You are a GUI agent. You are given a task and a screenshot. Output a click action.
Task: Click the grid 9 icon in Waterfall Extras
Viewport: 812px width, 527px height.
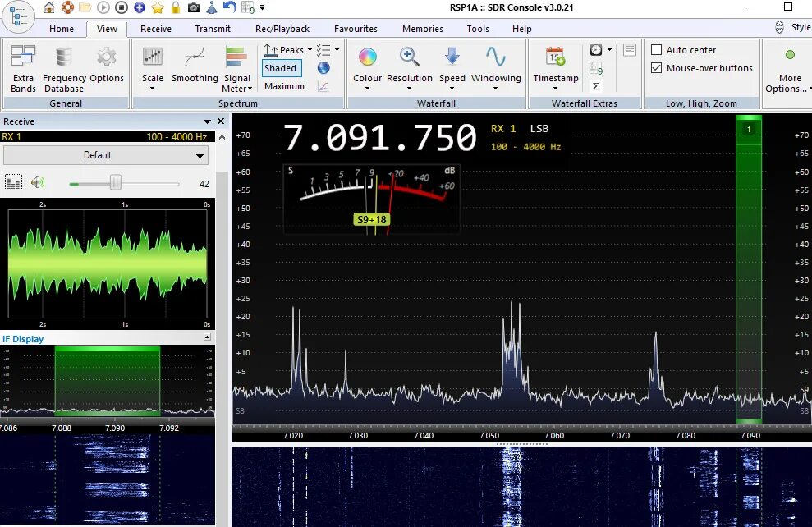pos(596,68)
